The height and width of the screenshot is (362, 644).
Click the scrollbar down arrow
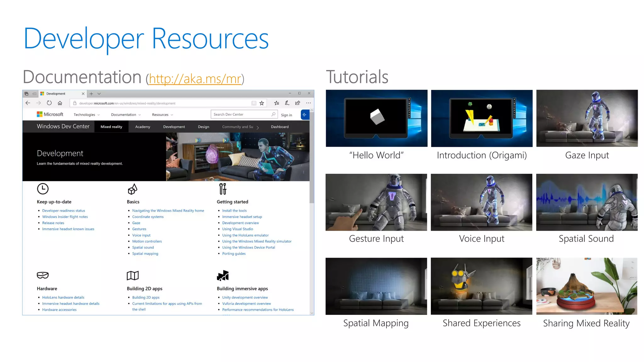click(x=312, y=313)
